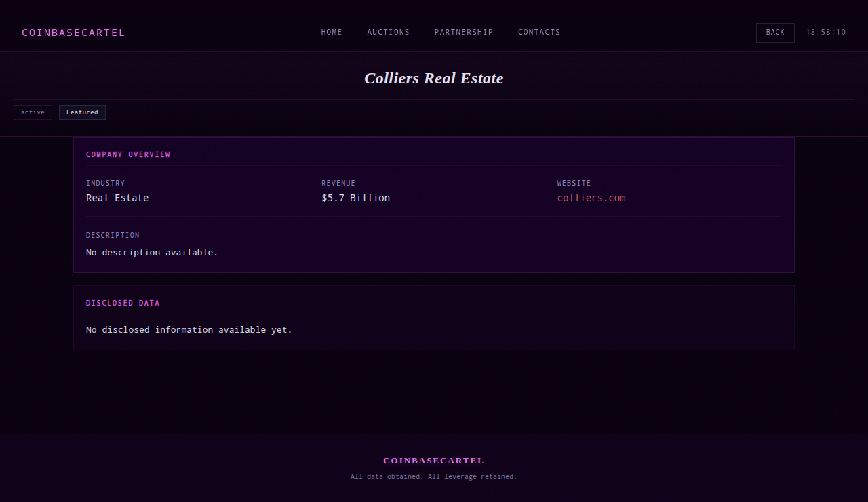Click the COMPANY OVERVIEW section heading
This screenshot has height=502, width=868.
click(x=128, y=154)
